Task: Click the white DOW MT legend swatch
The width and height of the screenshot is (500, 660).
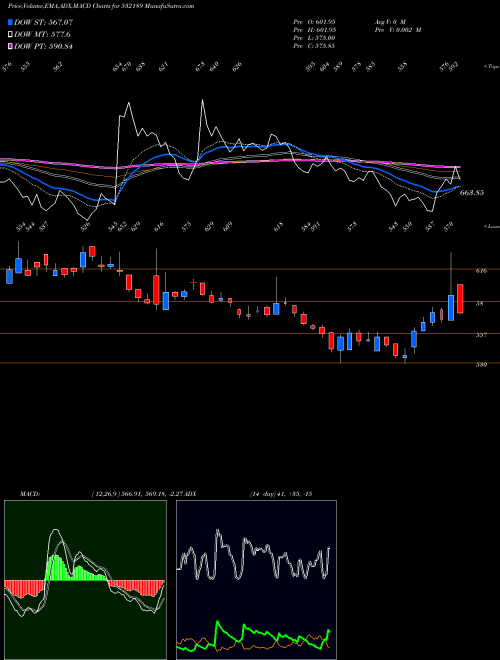Action: [10, 34]
